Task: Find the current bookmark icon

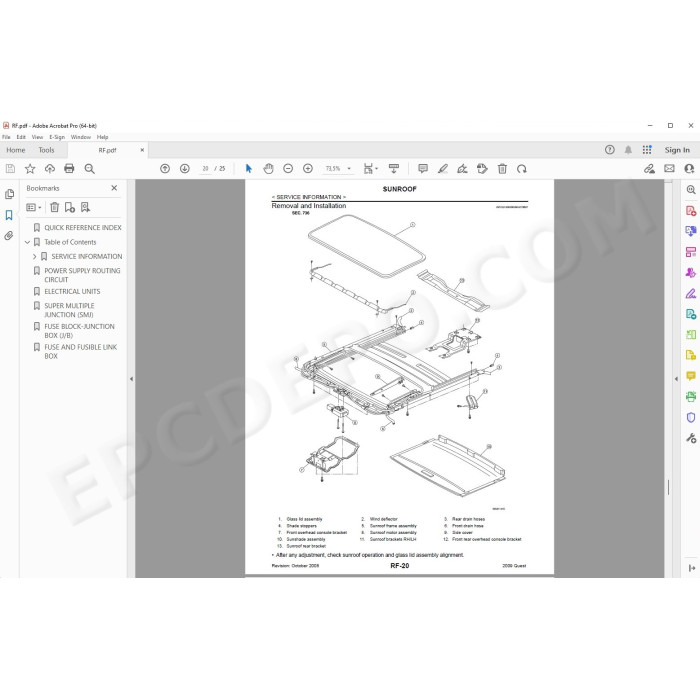Action: pos(85,207)
